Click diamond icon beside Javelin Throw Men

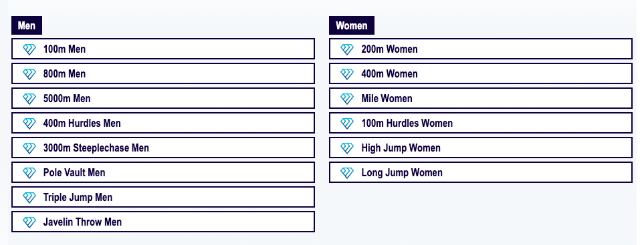point(29,222)
